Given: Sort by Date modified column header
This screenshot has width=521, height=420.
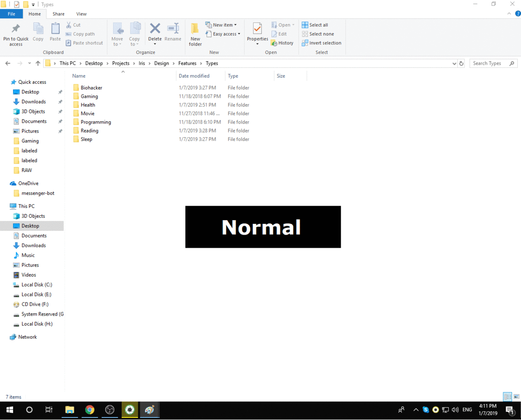Looking at the screenshot, I should (x=194, y=76).
